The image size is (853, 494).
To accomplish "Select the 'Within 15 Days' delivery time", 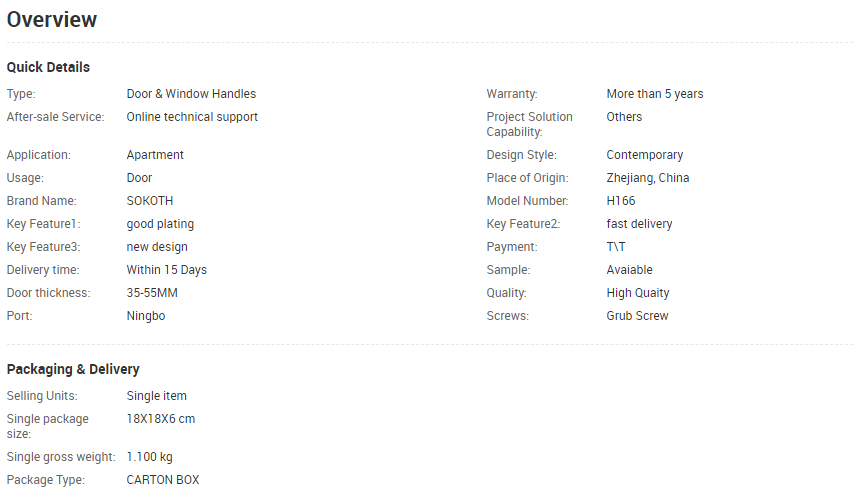I will [167, 270].
